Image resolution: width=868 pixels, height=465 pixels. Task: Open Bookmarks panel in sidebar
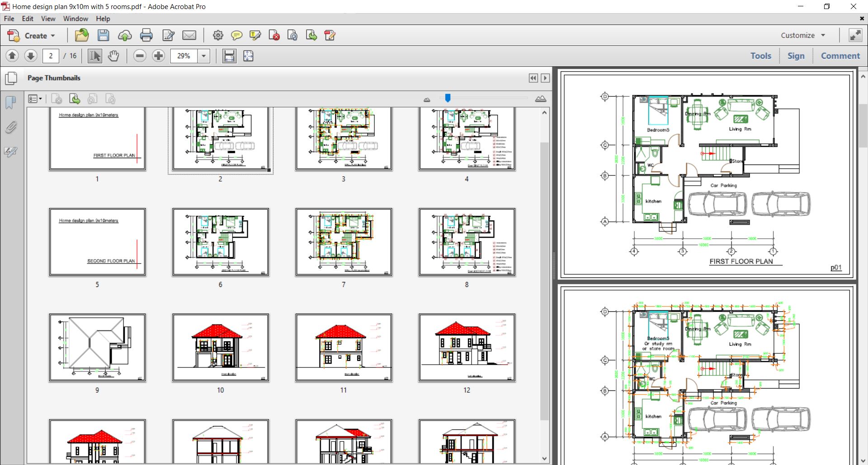11,103
